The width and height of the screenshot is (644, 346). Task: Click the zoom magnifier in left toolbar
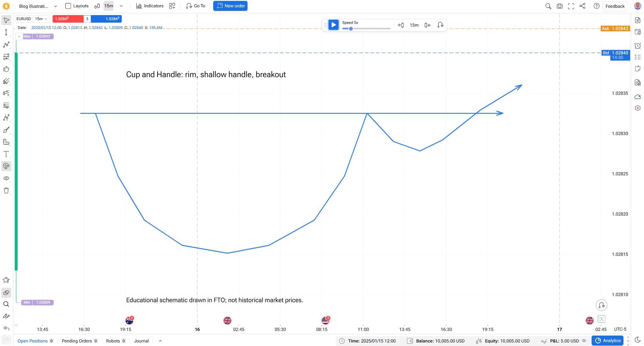pyautogui.click(x=6, y=304)
